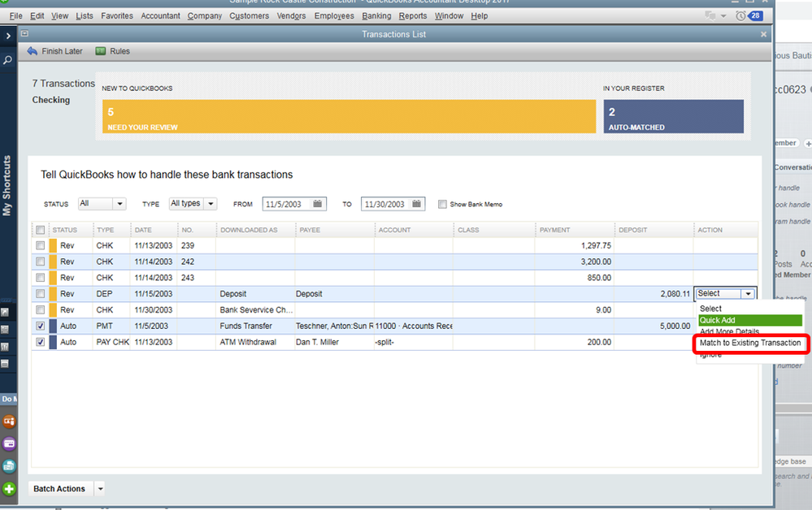The image size is (812, 510).
Task: Click the Finish Later arrow icon
Action: (33, 50)
